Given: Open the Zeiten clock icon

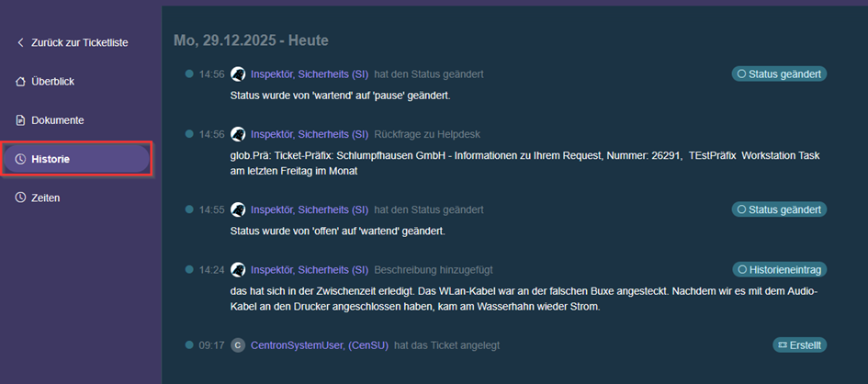Looking at the screenshot, I should click(x=20, y=198).
